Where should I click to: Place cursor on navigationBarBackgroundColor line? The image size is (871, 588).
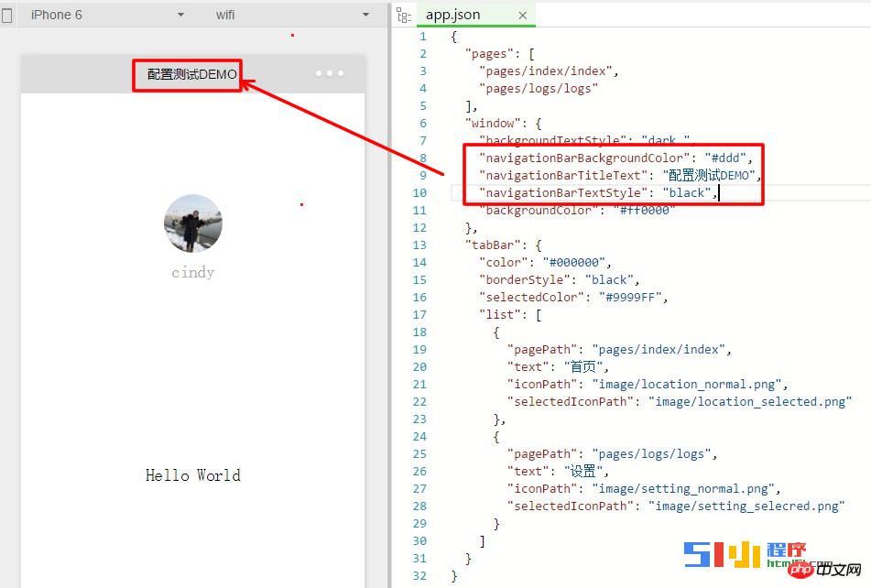pyautogui.click(x=586, y=158)
